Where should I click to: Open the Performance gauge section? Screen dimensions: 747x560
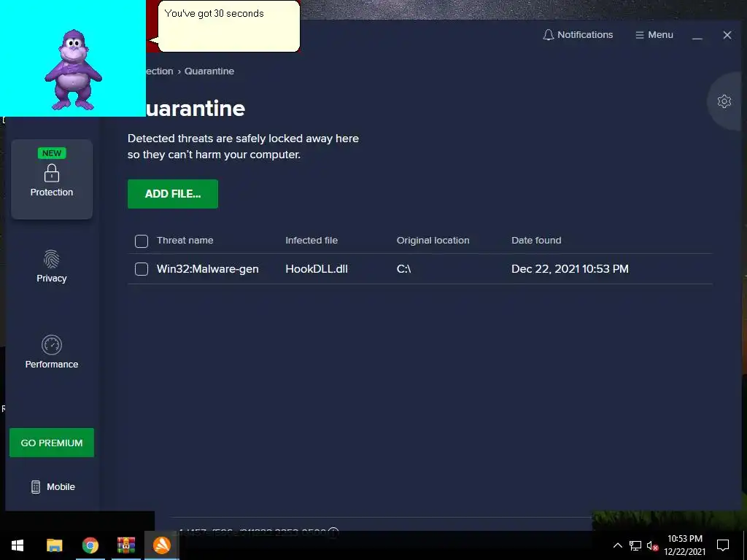click(52, 352)
